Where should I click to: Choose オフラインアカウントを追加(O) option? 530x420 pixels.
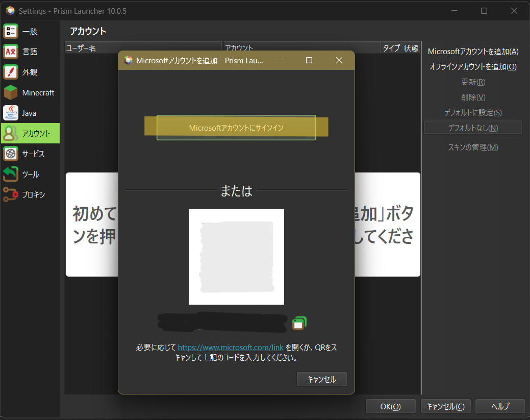pyautogui.click(x=473, y=67)
